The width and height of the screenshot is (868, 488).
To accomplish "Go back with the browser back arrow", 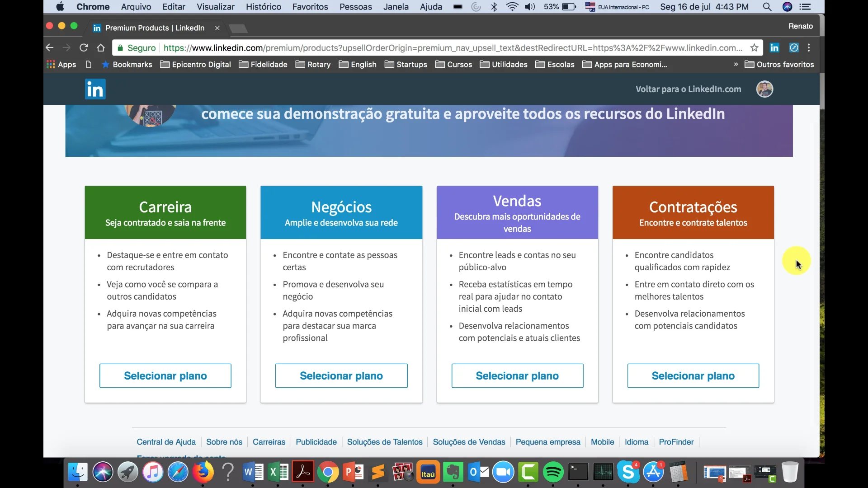I will coord(50,48).
